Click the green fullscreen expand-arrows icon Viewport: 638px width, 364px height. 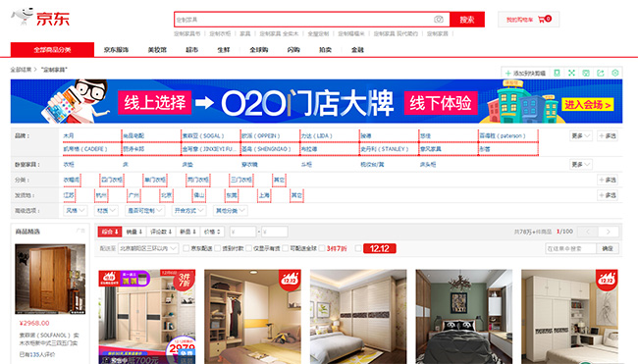(571, 73)
